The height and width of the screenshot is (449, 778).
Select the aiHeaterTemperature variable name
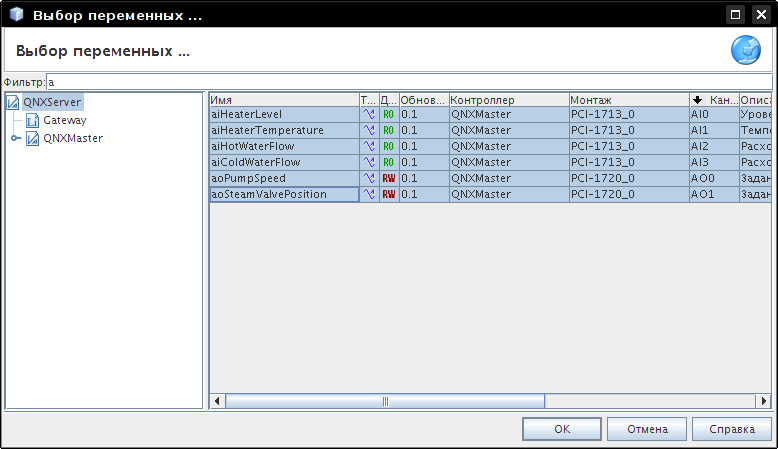pos(284,130)
